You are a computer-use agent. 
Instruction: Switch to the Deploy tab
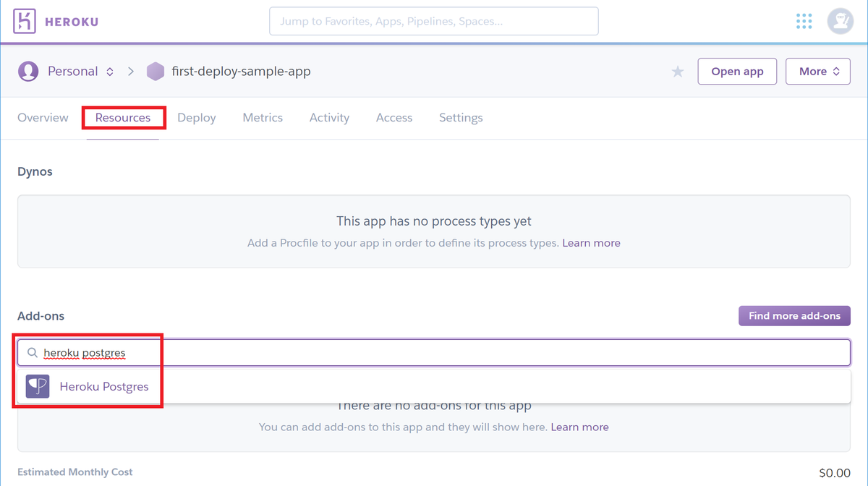coord(197,118)
